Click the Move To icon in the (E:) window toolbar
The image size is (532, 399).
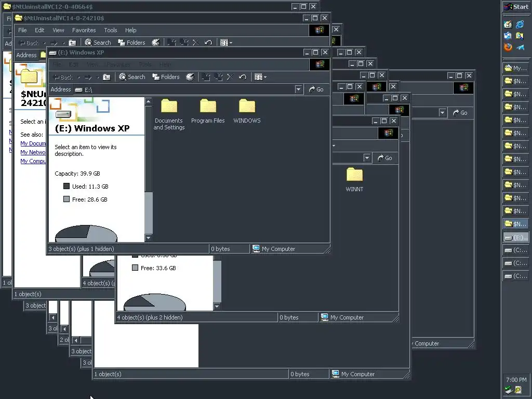coord(206,77)
